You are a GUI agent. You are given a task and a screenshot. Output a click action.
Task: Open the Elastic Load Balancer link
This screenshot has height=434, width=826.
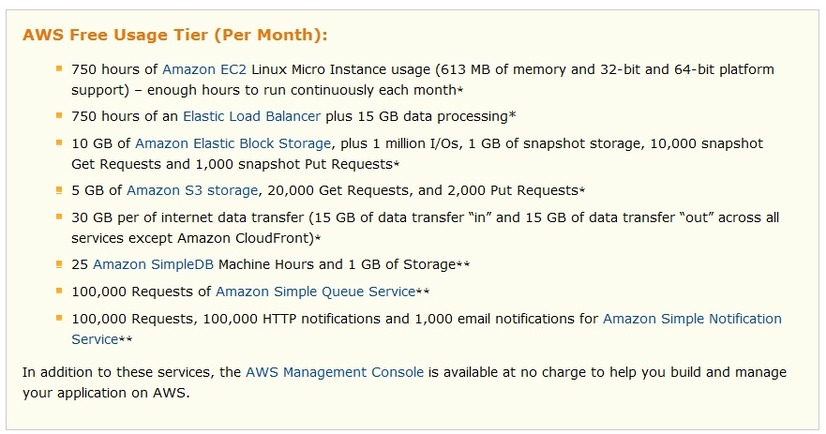(251, 116)
